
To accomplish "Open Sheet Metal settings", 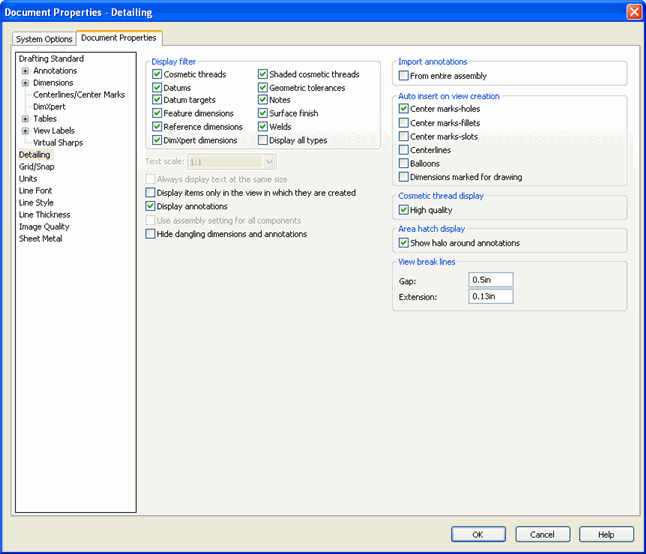I will [40, 238].
